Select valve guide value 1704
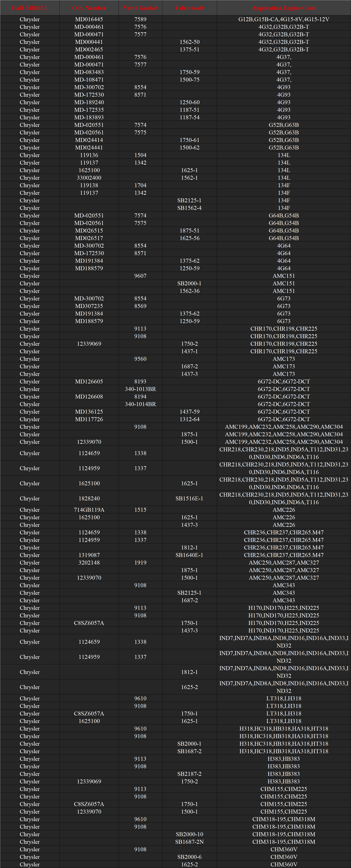The image size is (351, 868). tap(140, 185)
